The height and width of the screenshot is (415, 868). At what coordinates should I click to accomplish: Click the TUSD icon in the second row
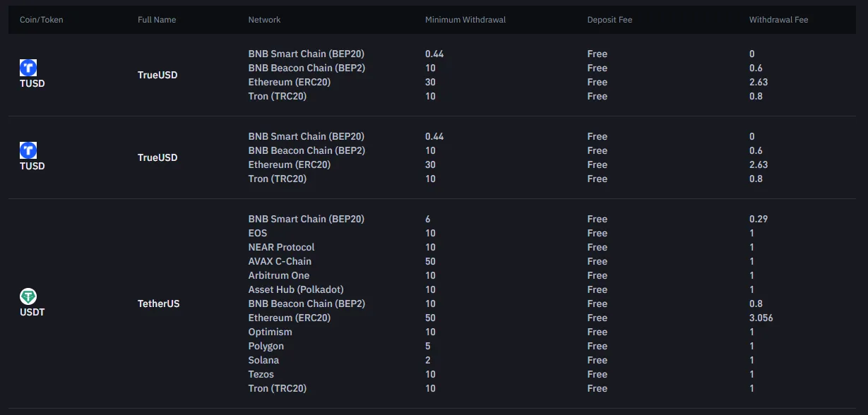click(x=28, y=150)
